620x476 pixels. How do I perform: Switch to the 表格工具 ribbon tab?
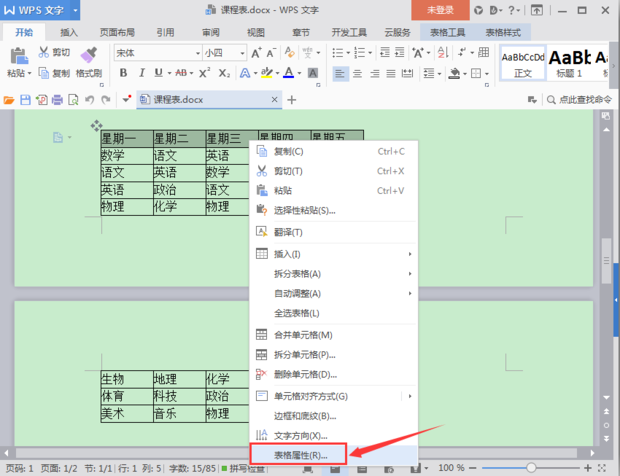pyautogui.click(x=448, y=32)
